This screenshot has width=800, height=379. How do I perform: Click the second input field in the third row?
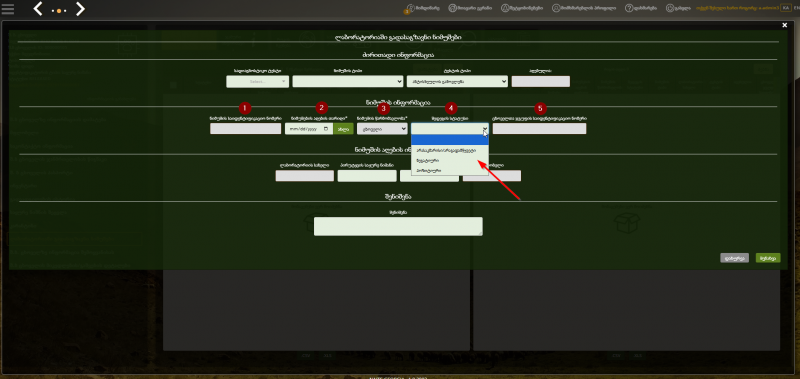367,176
